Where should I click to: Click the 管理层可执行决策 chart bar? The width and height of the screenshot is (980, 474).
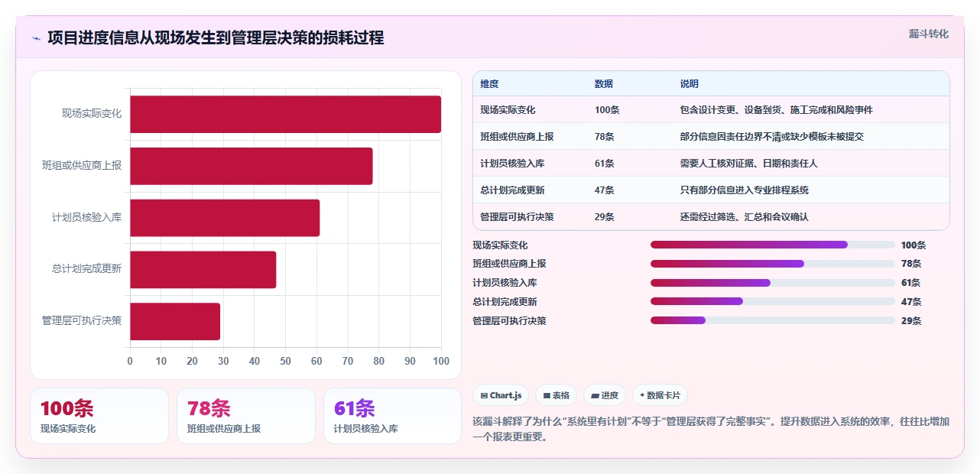[175, 321]
